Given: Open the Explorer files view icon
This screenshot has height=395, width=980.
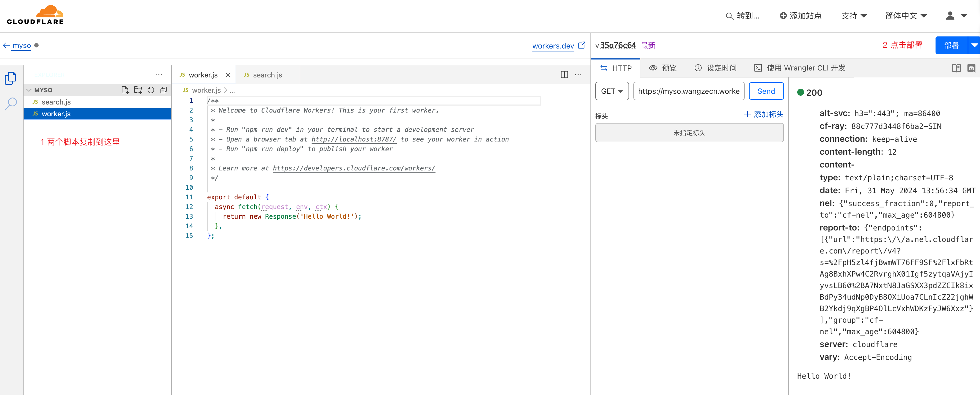Looking at the screenshot, I should [x=11, y=78].
